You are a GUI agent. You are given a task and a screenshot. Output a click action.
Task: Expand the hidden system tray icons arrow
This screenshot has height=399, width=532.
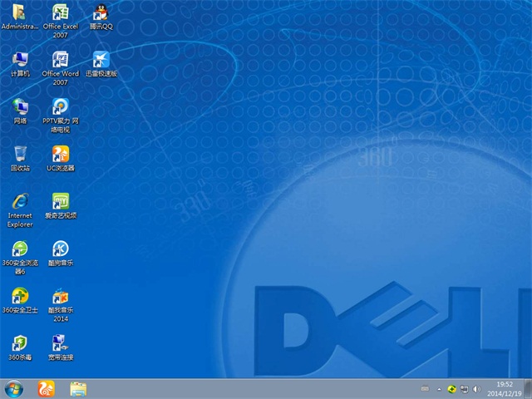pos(439,388)
